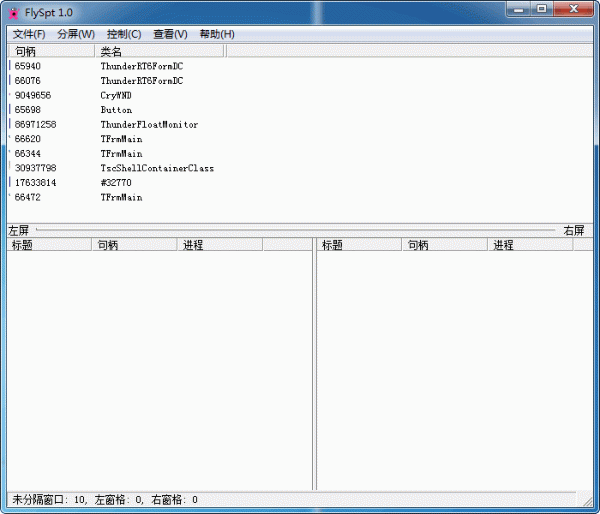
Task: Open the 文件(F) menu
Action: tap(29, 34)
